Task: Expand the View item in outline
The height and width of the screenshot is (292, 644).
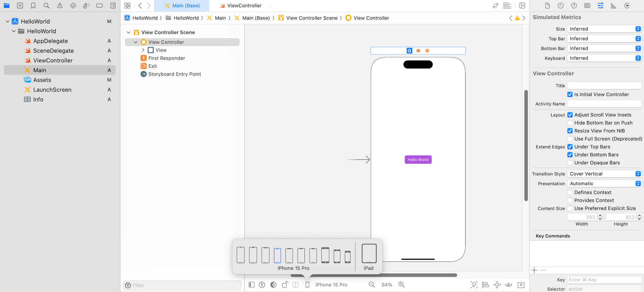Action: pos(143,50)
